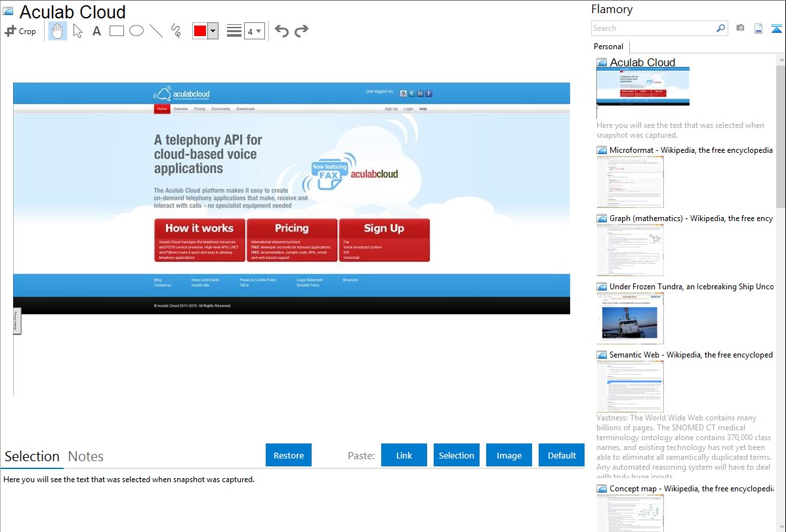Screen dimensions: 786x532
Task: Click icon beside Aculab Cloud list title
Action: (x=602, y=63)
